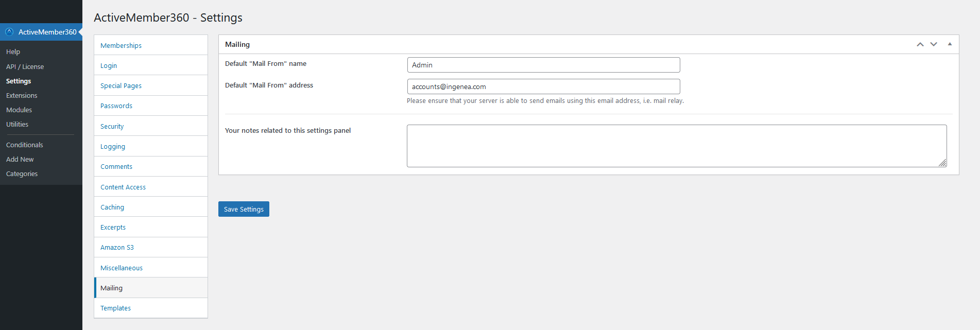
Task: Click 'Your notes related to this settings panel' label
Action: tap(288, 131)
